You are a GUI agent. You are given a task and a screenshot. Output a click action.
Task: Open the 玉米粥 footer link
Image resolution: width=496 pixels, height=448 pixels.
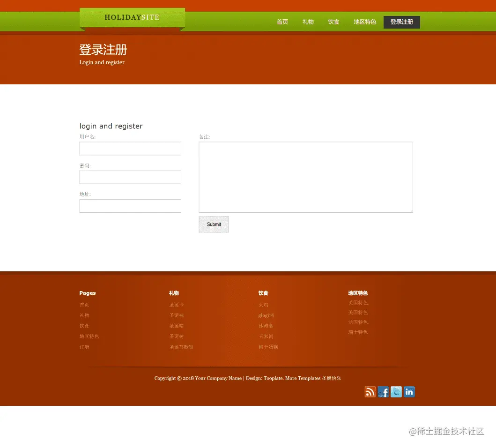click(266, 336)
